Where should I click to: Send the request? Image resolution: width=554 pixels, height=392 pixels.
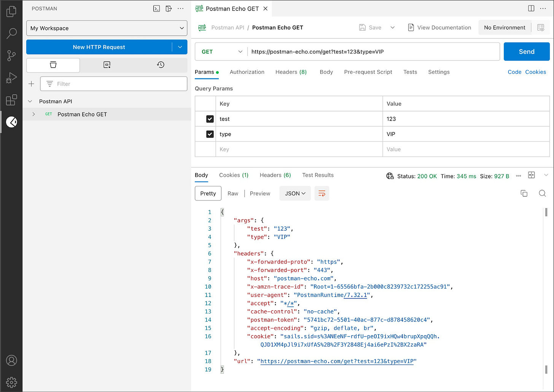(527, 52)
